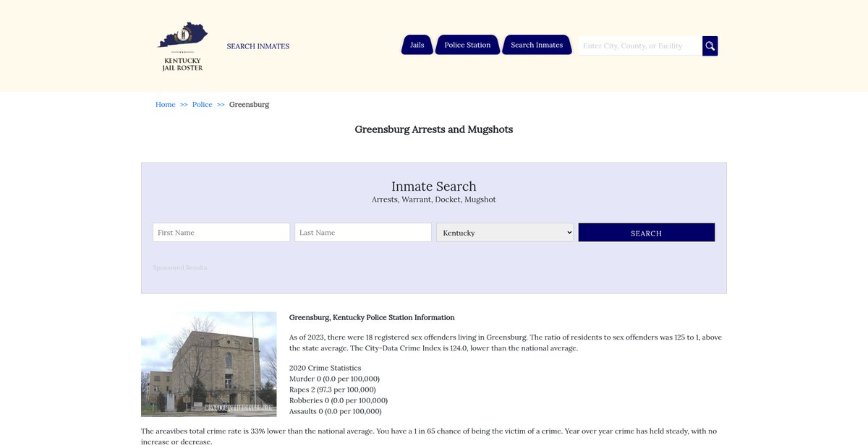
Task: Click into the Last Name field
Action: (363, 232)
